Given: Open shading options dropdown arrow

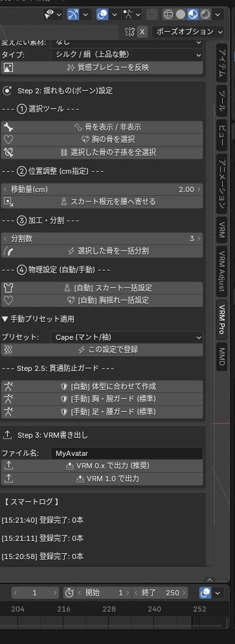Looking at the screenshot, I should click(x=218, y=15).
